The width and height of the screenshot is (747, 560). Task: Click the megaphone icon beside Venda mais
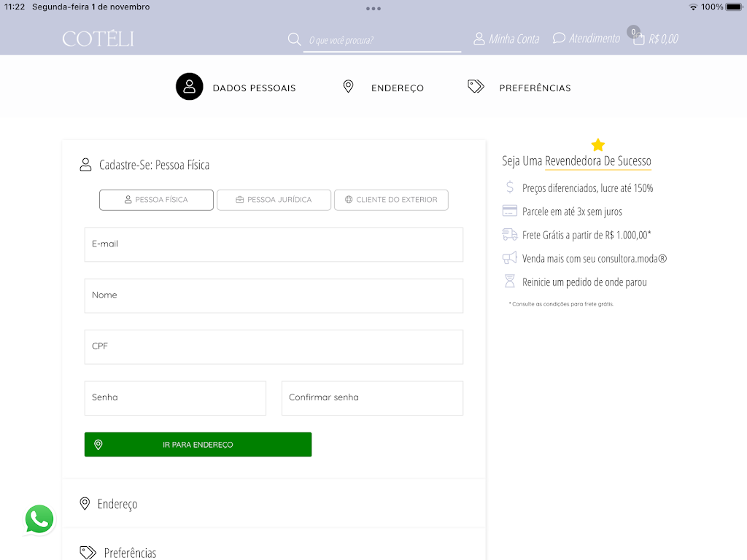coord(510,257)
